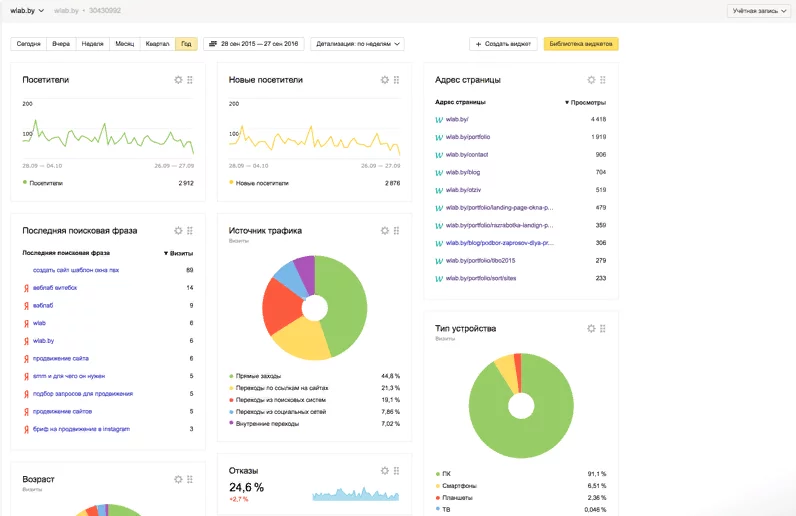
Task: Click grid handle of Последняя поисковая фраза widget
Action: 190,231
